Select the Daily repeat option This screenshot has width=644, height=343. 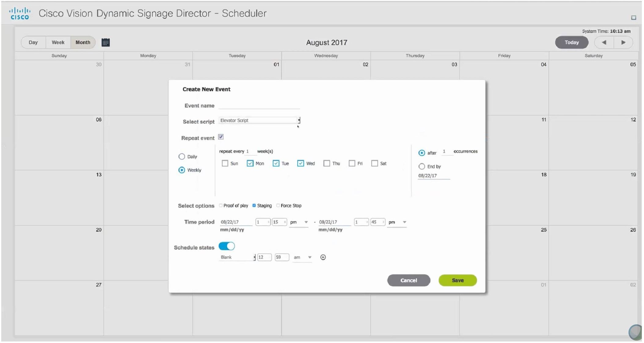tap(182, 157)
